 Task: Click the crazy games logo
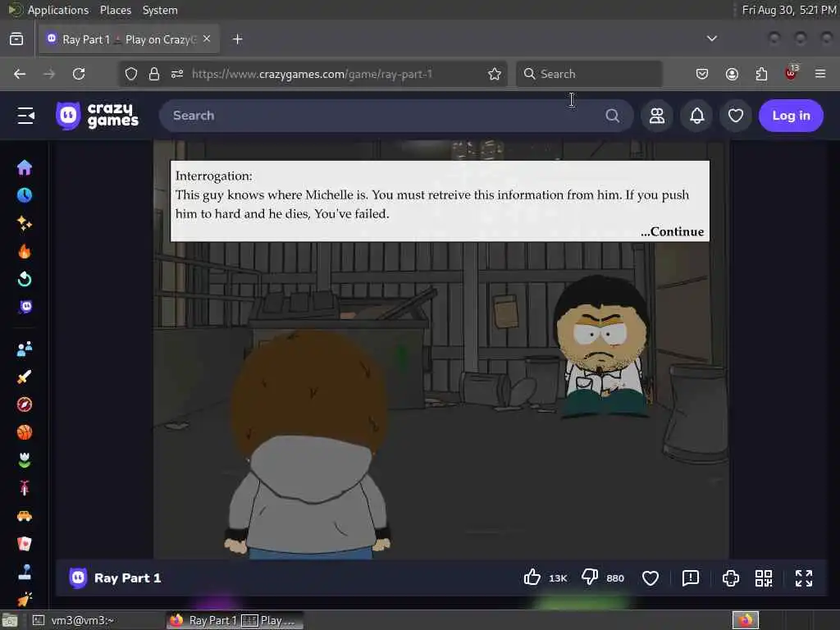click(98, 116)
